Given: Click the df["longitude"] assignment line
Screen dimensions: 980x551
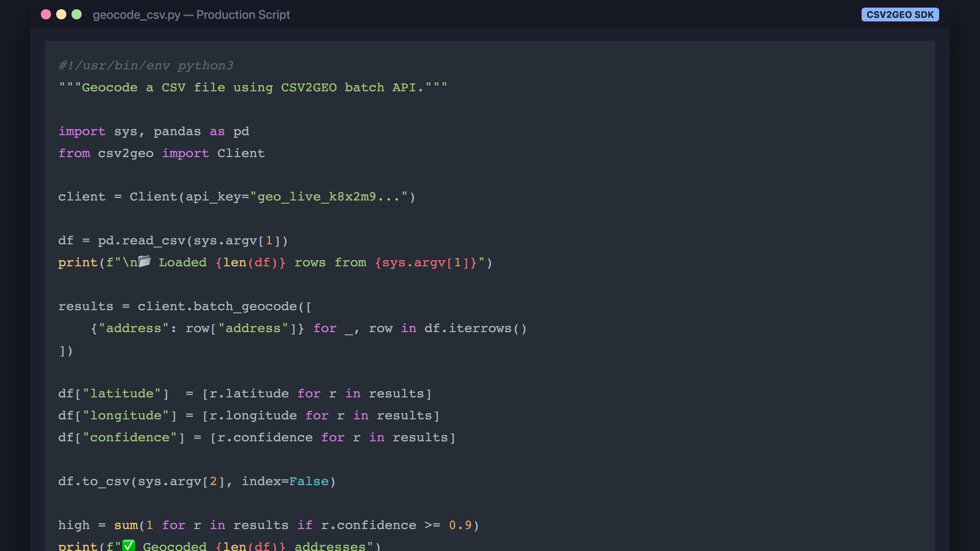Looking at the screenshot, I should (x=249, y=416).
